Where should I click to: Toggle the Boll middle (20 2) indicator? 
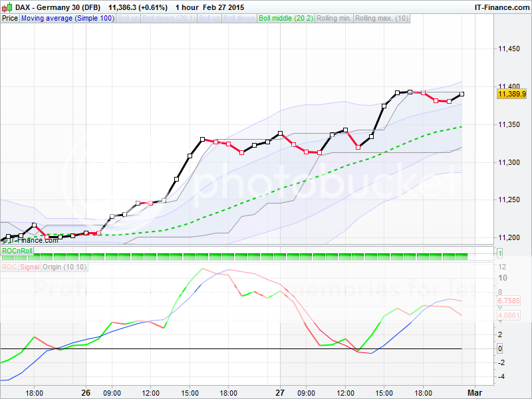point(286,18)
